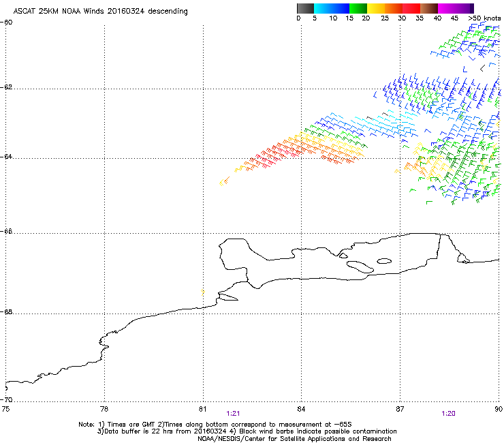
Task: Click the yellow 20-25 knots legend segment
Action: pos(376,8)
